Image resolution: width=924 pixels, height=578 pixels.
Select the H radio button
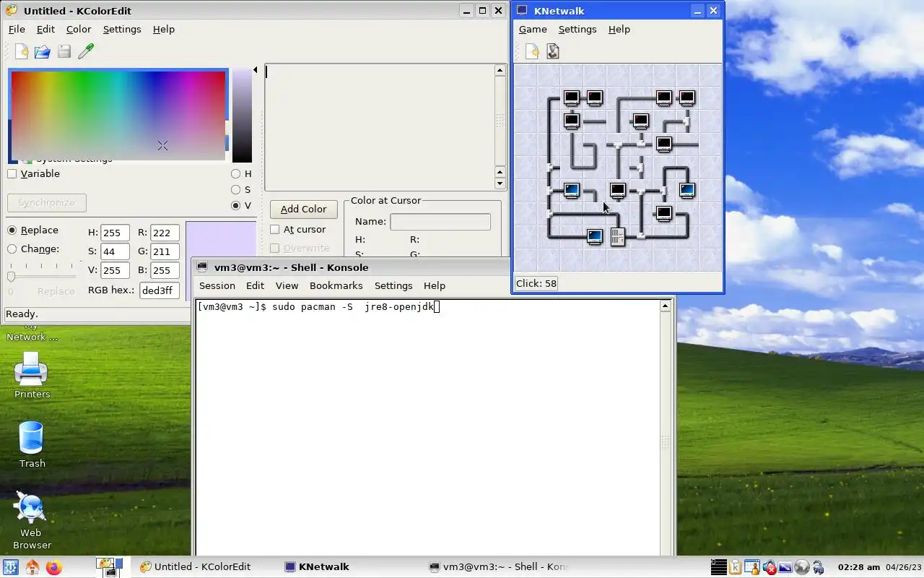pyautogui.click(x=235, y=174)
